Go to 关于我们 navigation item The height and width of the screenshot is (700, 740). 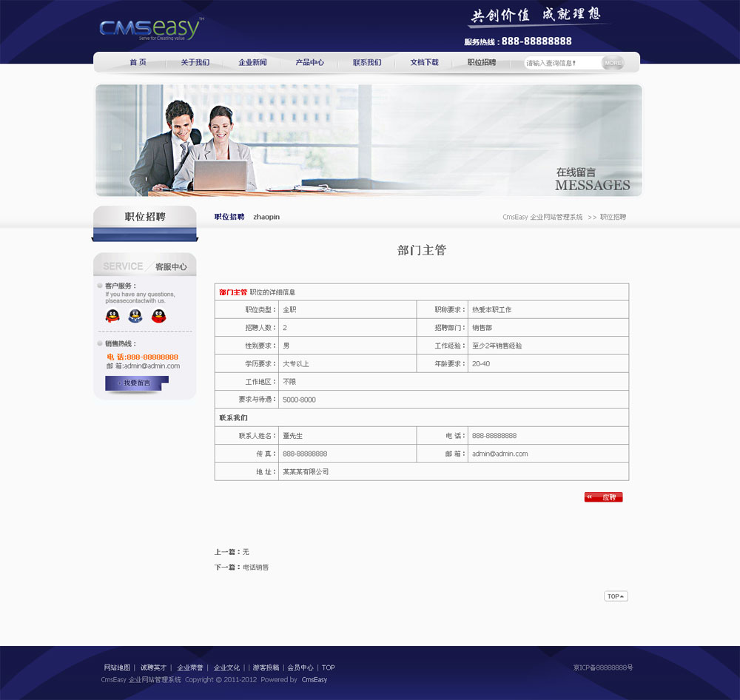pos(195,63)
